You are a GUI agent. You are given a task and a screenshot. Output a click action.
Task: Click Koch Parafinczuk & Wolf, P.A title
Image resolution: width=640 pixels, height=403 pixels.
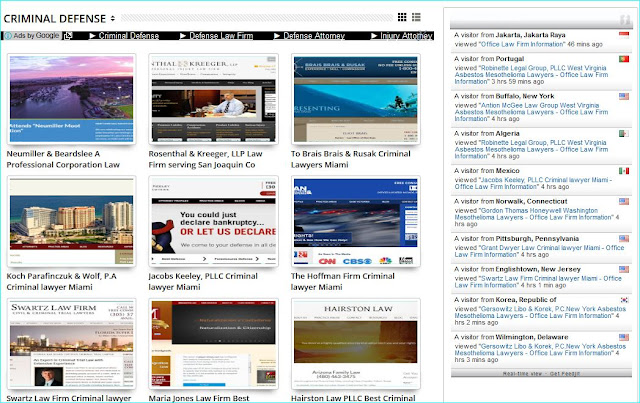(x=62, y=282)
